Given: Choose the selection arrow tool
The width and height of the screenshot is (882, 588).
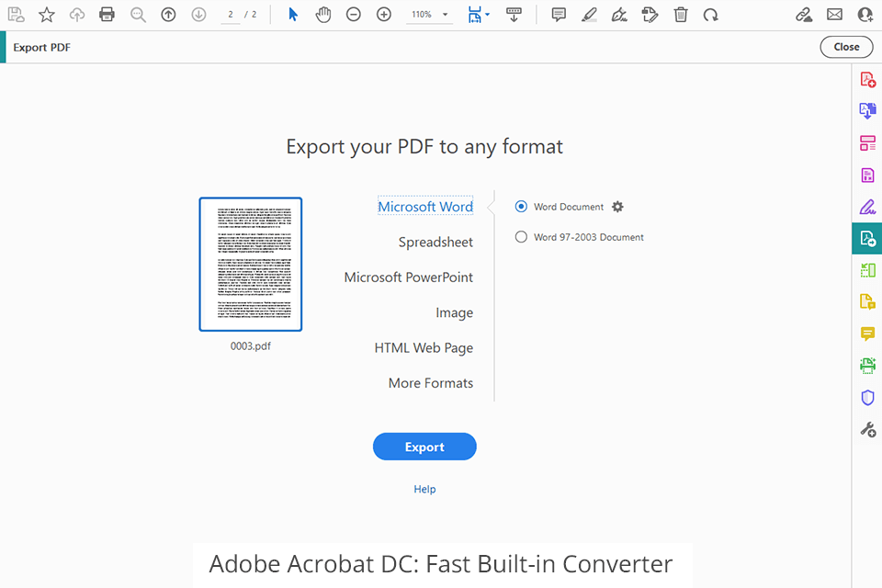Looking at the screenshot, I should [x=293, y=15].
